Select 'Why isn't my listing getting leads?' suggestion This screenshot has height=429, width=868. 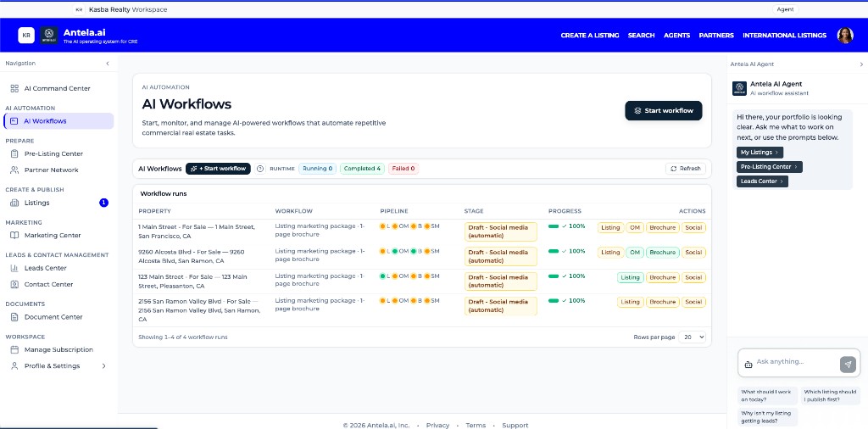tap(768, 417)
